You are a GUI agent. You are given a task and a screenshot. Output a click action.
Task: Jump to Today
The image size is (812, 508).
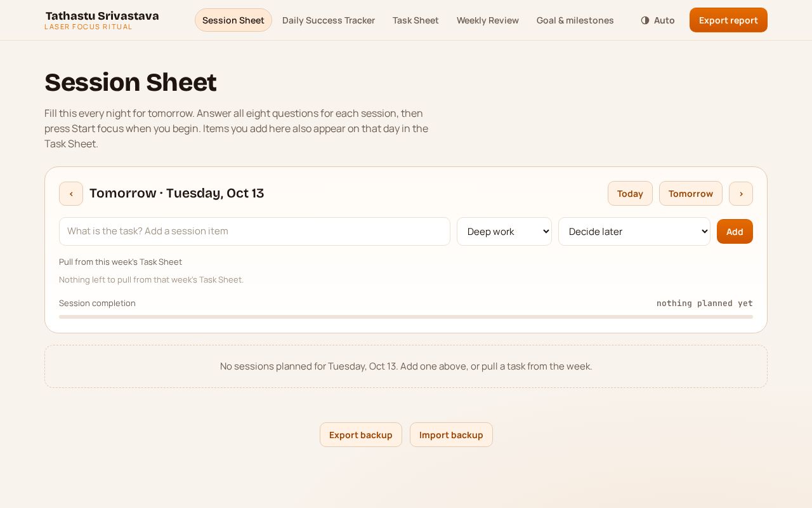point(630,194)
